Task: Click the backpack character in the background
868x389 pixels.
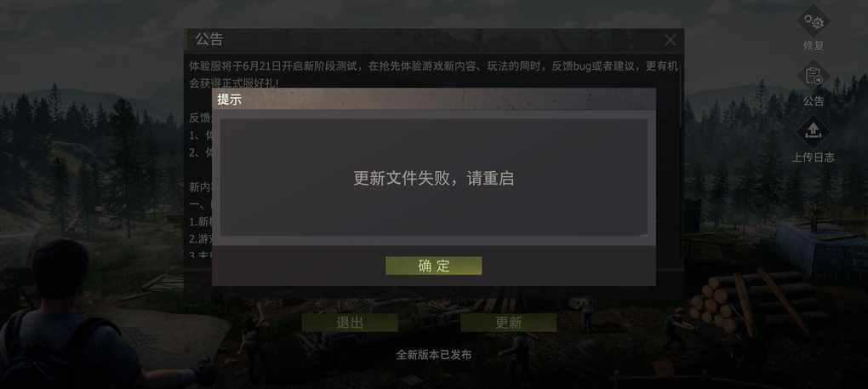Action: click(x=66, y=316)
